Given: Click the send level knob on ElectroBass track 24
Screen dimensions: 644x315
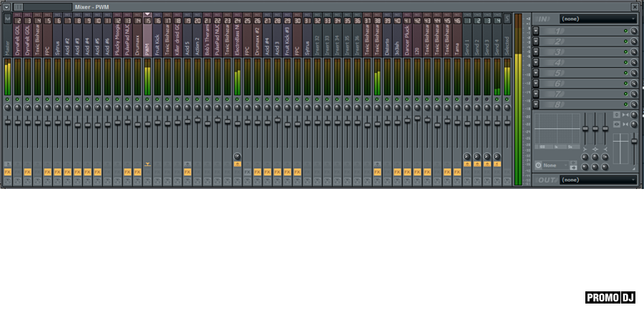Looking at the screenshot, I should [238, 157].
